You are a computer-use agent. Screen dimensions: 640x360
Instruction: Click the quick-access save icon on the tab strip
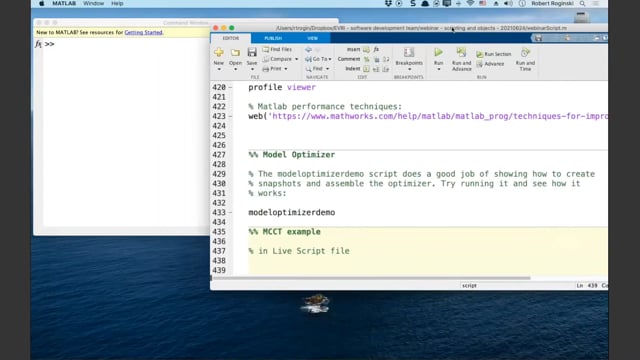coord(538,38)
